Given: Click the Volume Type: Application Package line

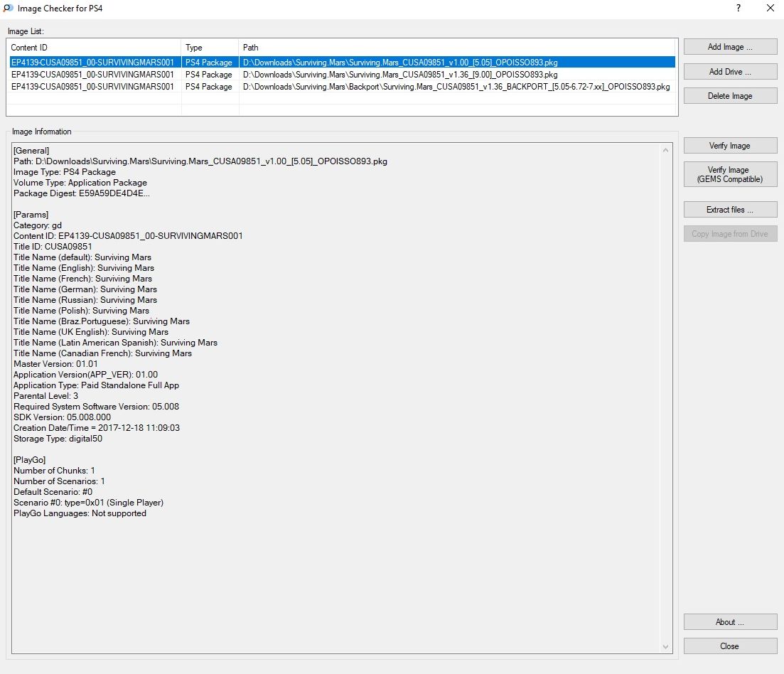Looking at the screenshot, I should 80,183.
